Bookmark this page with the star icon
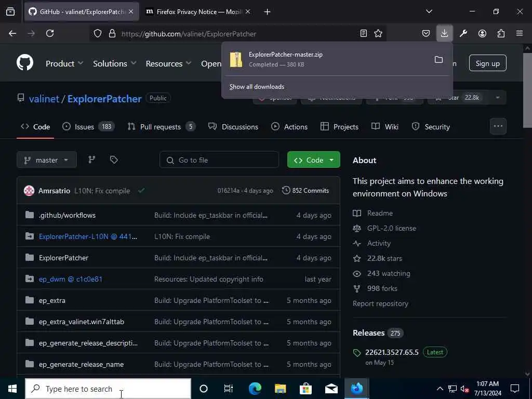The height and width of the screenshot is (399, 532). 378,33
